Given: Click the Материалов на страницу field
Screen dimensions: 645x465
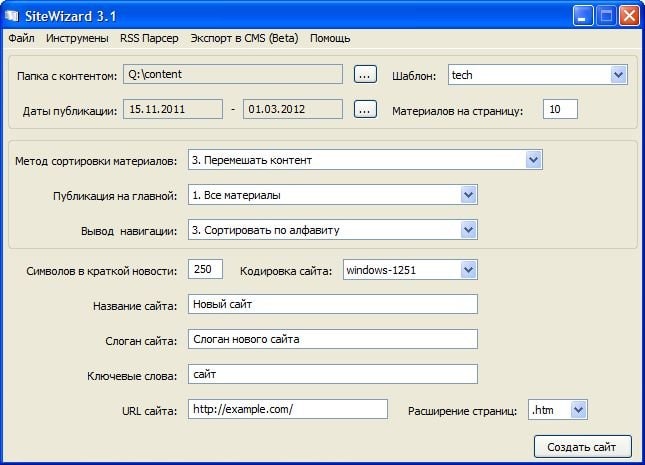Looking at the screenshot, I should pyautogui.click(x=560, y=109).
